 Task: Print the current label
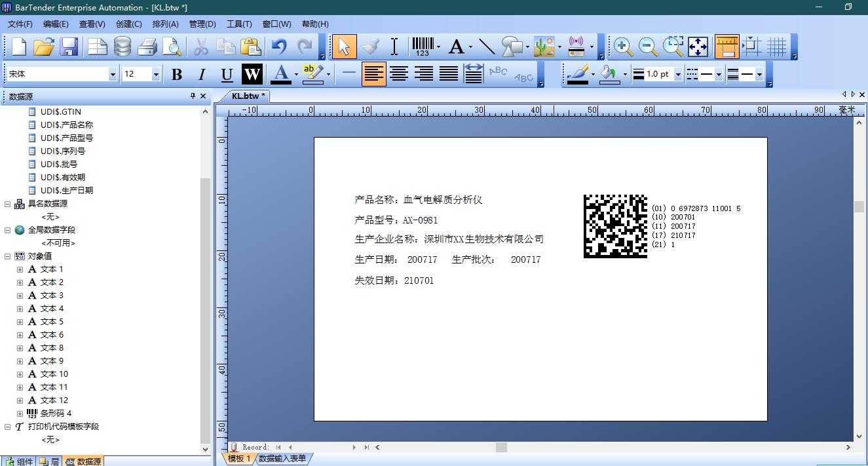(x=147, y=47)
